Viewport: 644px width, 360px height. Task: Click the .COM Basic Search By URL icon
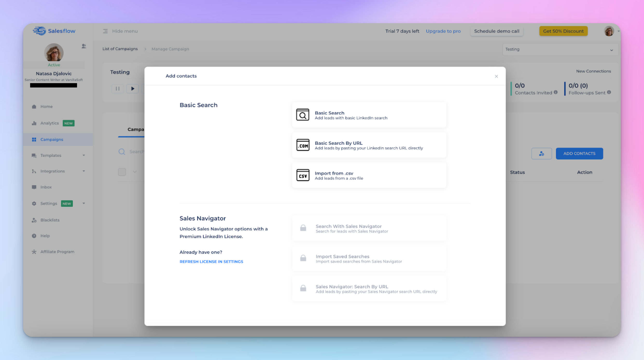(302, 145)
